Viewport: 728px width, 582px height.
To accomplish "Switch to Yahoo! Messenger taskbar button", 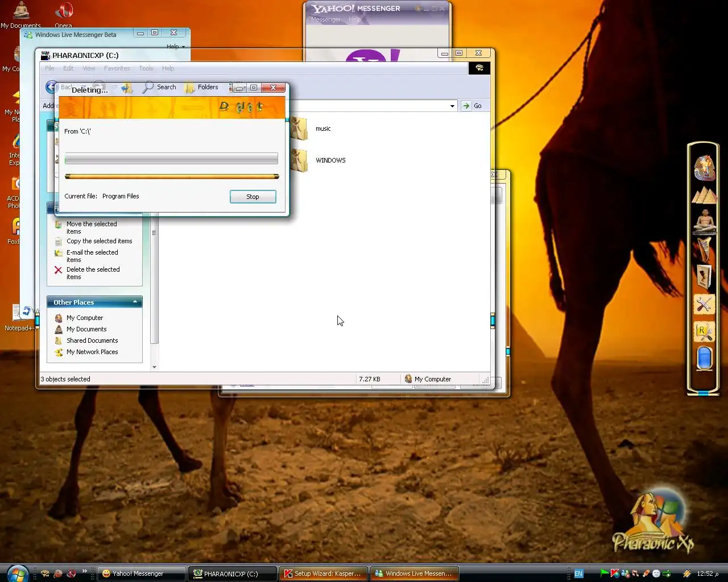I will tap(142, 573).
